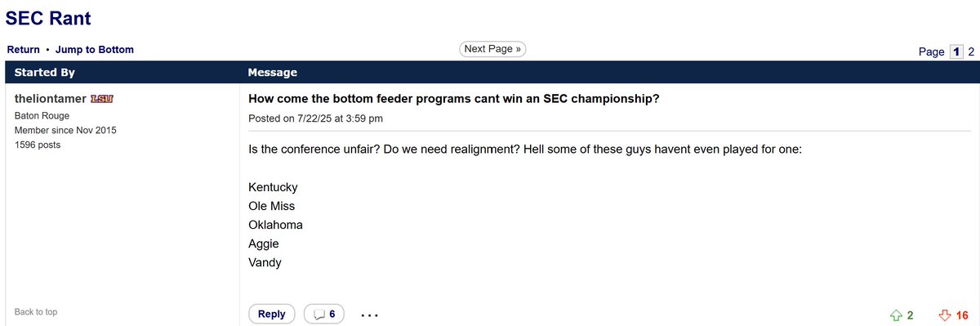Open theliontamer's user profile
980x326 pixels.
[51, 99]
